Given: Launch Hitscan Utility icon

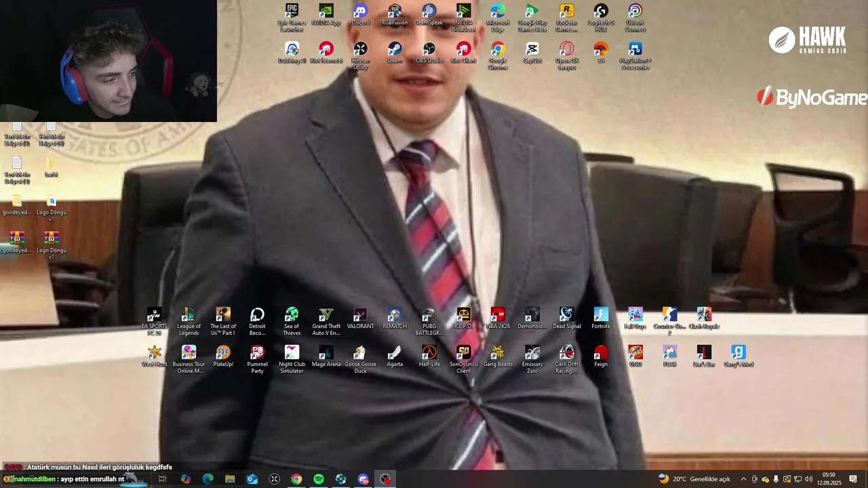Looking at the screenshot, I should pyautogui.click(x=361, y=56).
